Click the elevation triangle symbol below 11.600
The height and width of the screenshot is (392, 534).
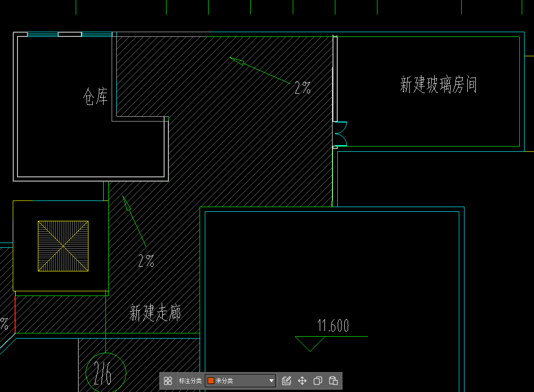click(310, 344)
